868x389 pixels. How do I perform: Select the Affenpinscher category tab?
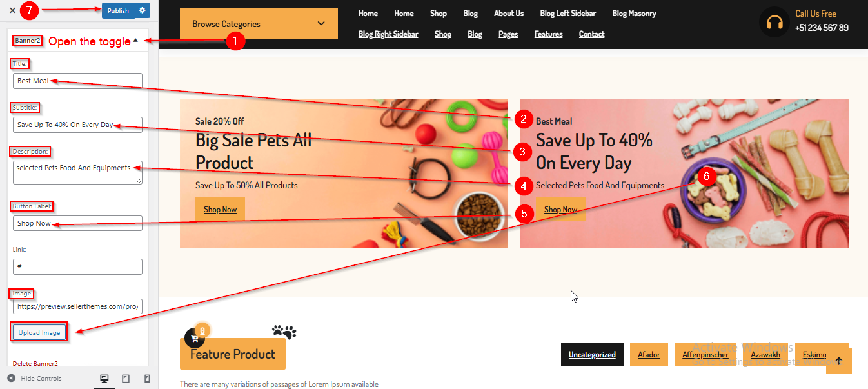tap(705, 354)
